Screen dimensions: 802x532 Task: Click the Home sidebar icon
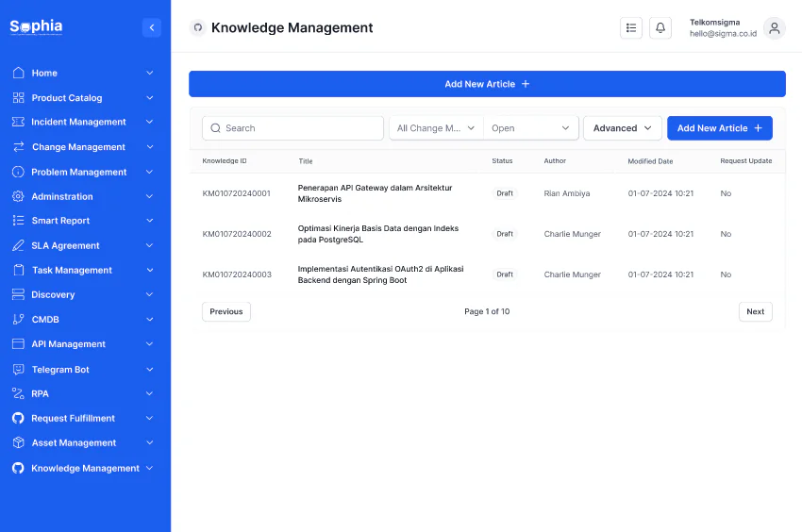(x=19, y=73)
